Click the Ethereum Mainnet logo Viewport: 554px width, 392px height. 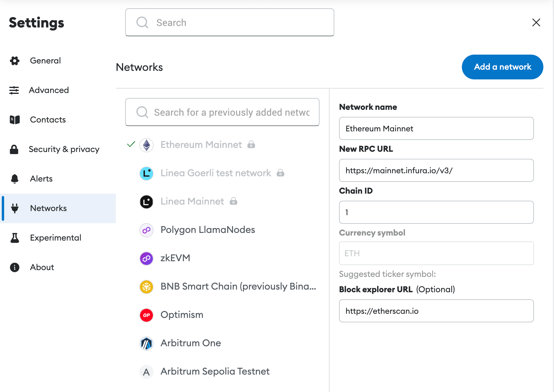pyautogui.click(x=146, y=145)
